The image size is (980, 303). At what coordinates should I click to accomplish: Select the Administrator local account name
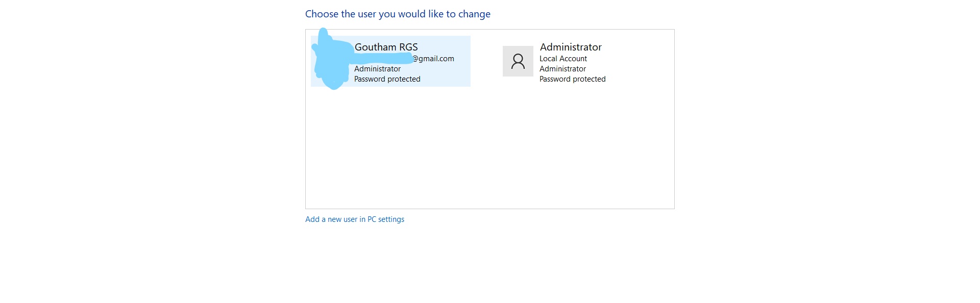(x=571, y=47)
